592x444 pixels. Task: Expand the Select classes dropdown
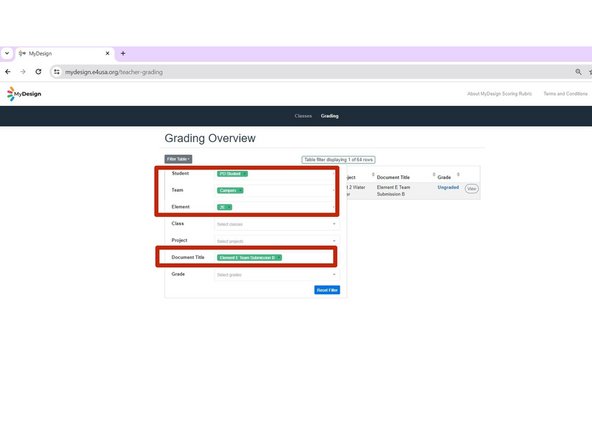click(276, 224)
